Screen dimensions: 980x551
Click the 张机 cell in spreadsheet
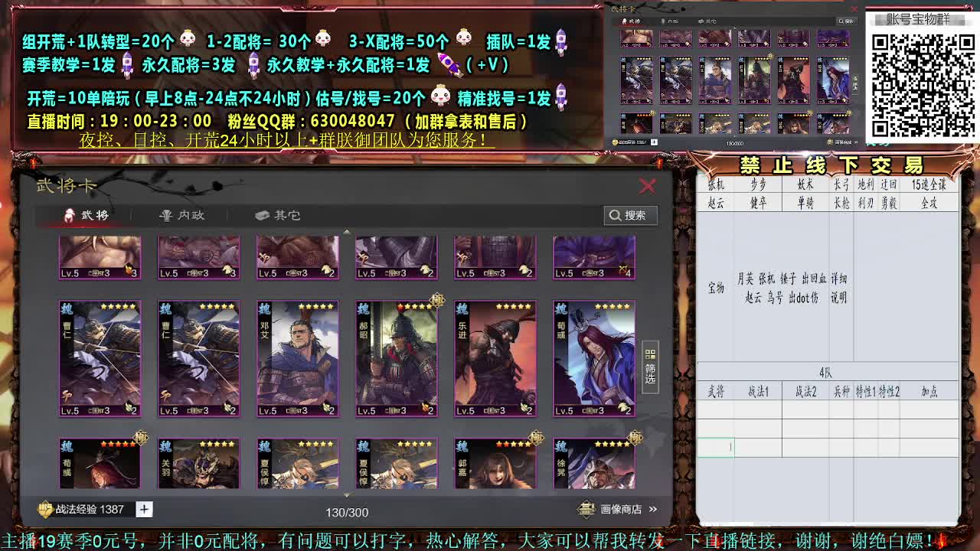pos(716,184)
